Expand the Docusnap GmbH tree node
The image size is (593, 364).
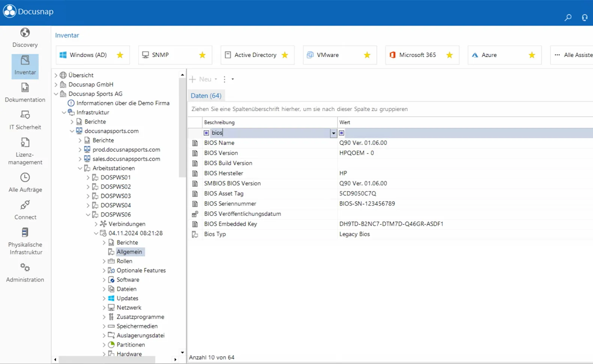pos(56,84)
